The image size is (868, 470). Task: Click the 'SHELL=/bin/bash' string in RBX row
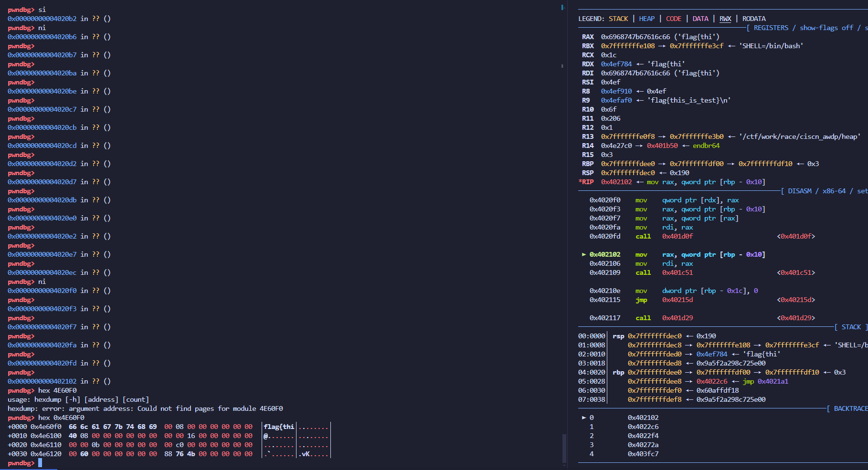(x=771, y=46)
